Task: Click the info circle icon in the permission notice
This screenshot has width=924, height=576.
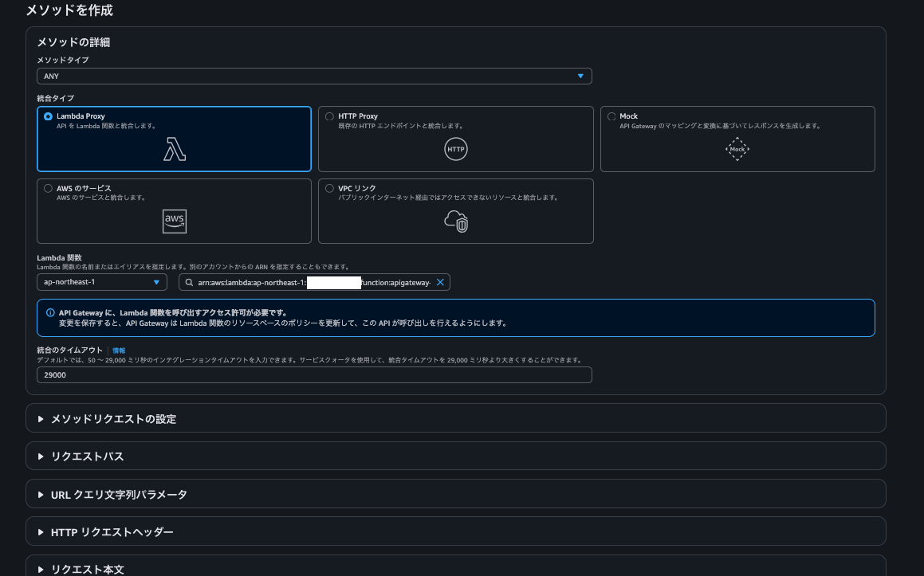Action: click(50, 313)
